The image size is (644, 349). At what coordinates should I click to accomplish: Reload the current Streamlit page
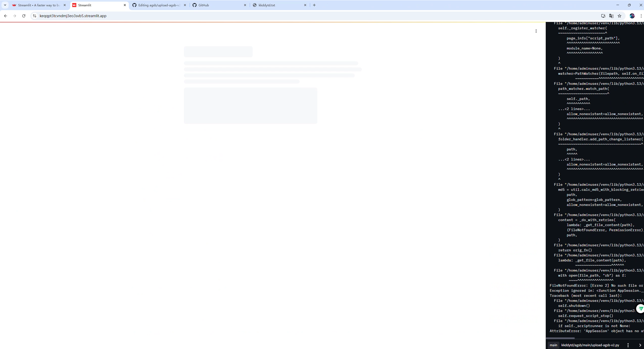24,16
